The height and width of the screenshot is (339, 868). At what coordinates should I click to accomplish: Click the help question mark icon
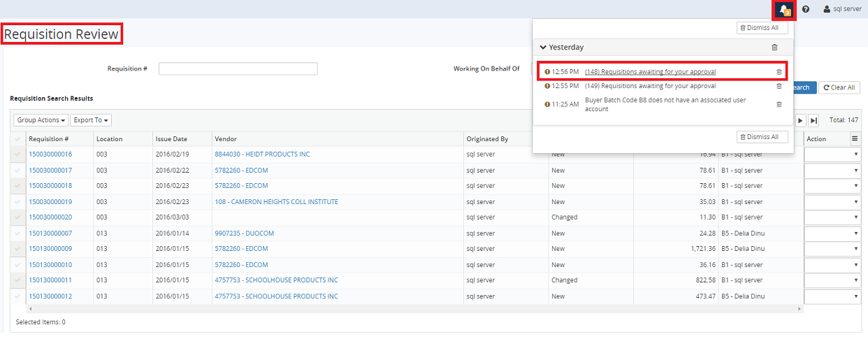coord(806,10)
